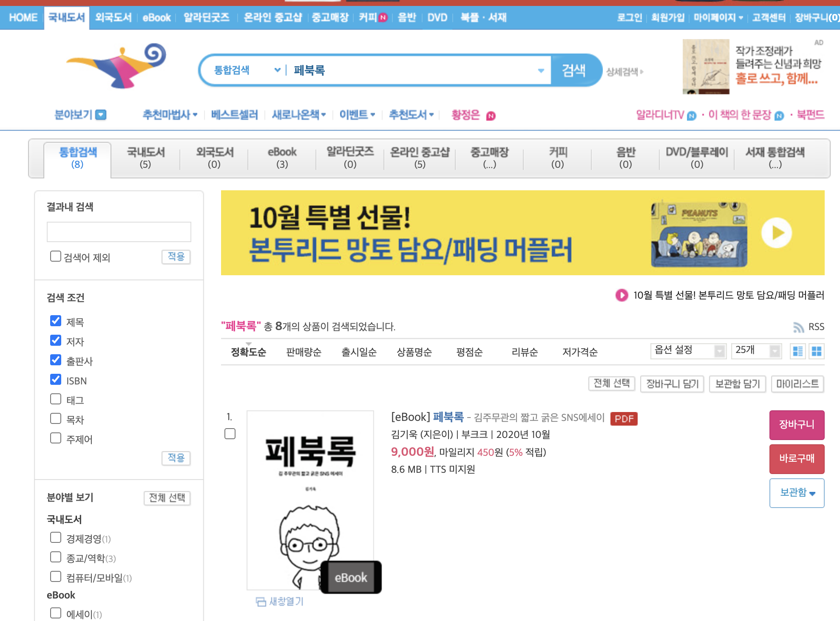Click in the 결과내 검색 input field
Viewport: 840px width, 621px height.
coord(119,232)
